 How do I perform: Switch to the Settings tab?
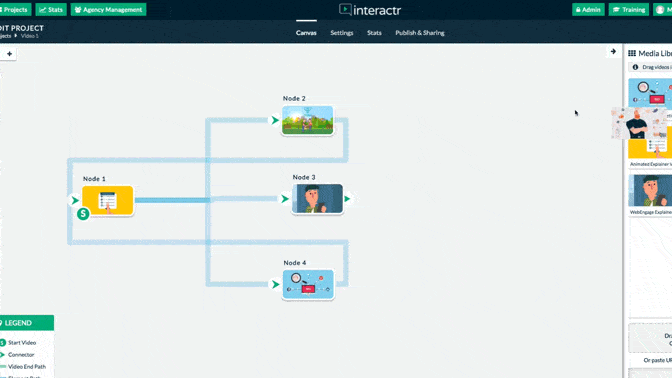tap(342, 33)
